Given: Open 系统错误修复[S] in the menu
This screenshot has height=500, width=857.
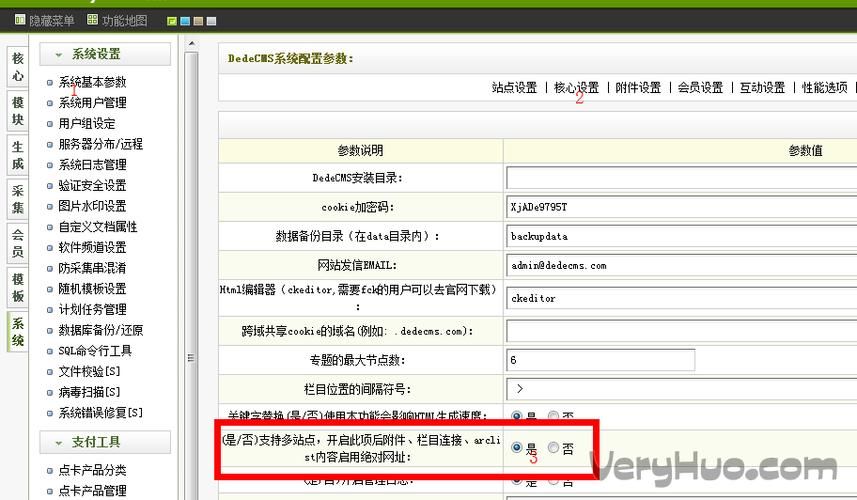Looking at the screenshot, I should pyautogui.click(x=101, y=413).
